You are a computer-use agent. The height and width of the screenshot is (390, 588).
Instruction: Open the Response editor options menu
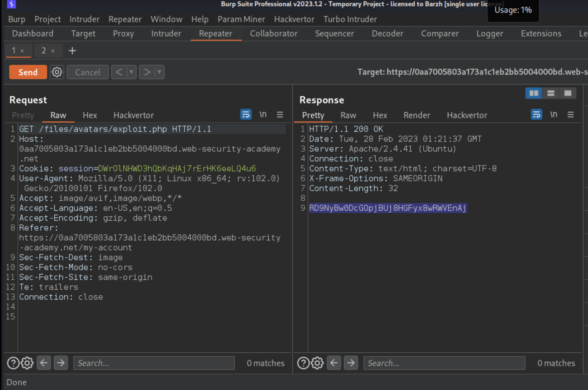[571, 114]
